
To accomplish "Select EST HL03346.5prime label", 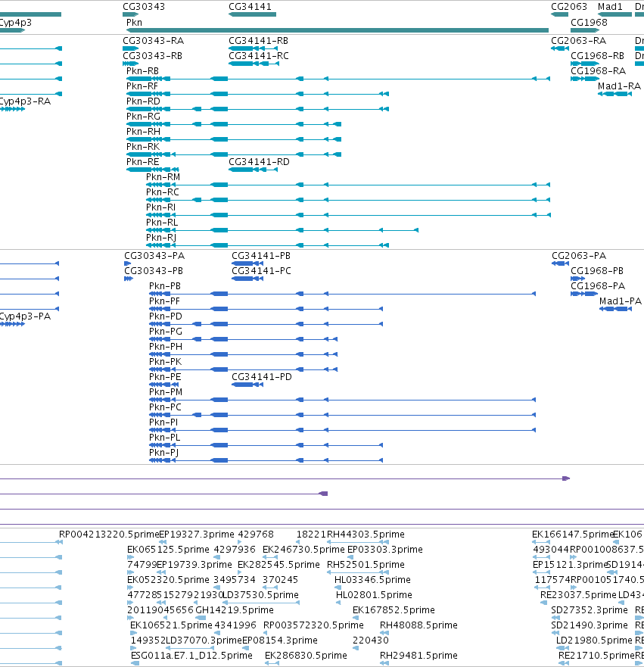I will click(x=372, y=580).
